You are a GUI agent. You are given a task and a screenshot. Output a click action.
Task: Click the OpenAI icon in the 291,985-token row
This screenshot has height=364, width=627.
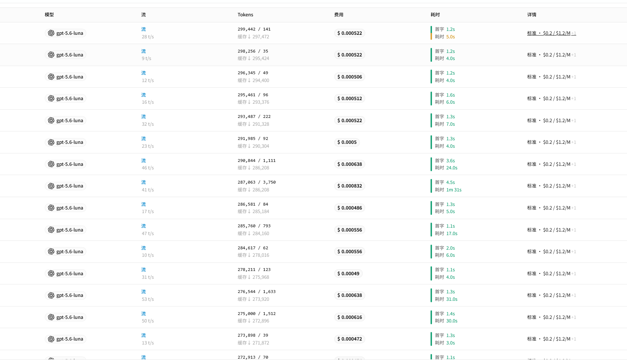point(51,142)
